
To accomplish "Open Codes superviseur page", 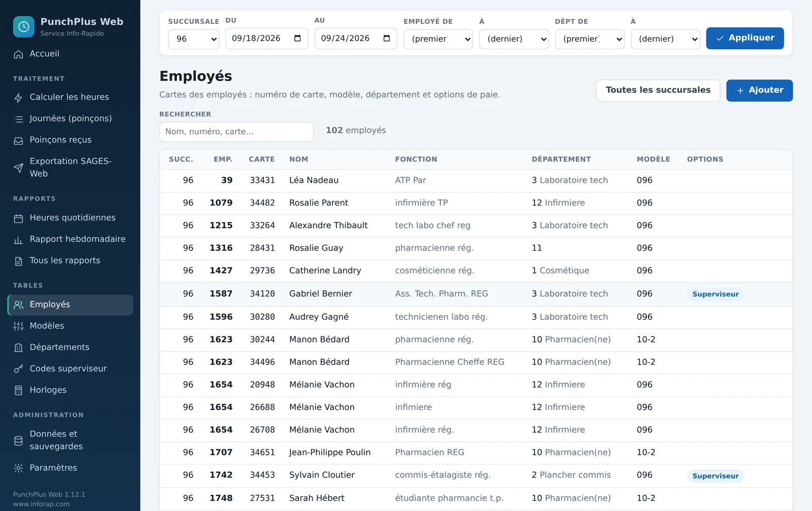I will 71,369.
